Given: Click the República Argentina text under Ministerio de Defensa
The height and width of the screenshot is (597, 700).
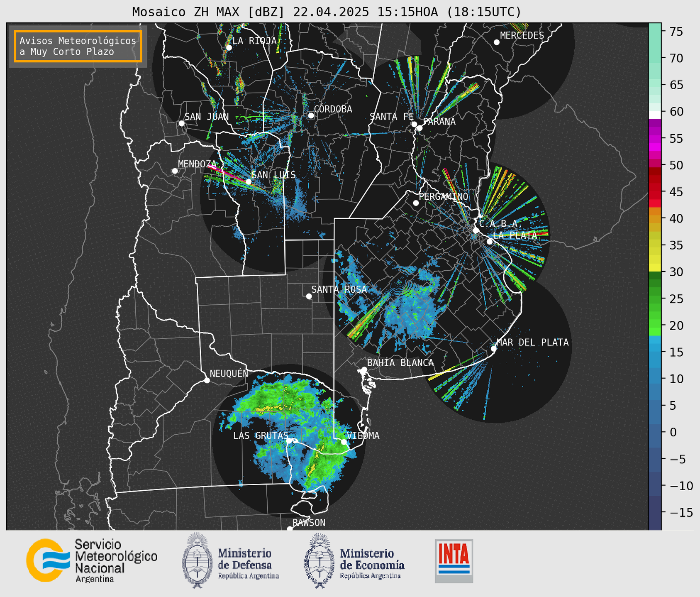Looking at the screenshot, I should pyautogui.click(x=249, y=576).
